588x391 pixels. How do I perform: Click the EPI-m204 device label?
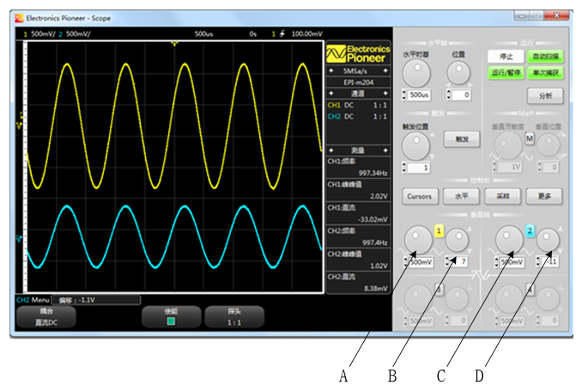pos(359,82)
